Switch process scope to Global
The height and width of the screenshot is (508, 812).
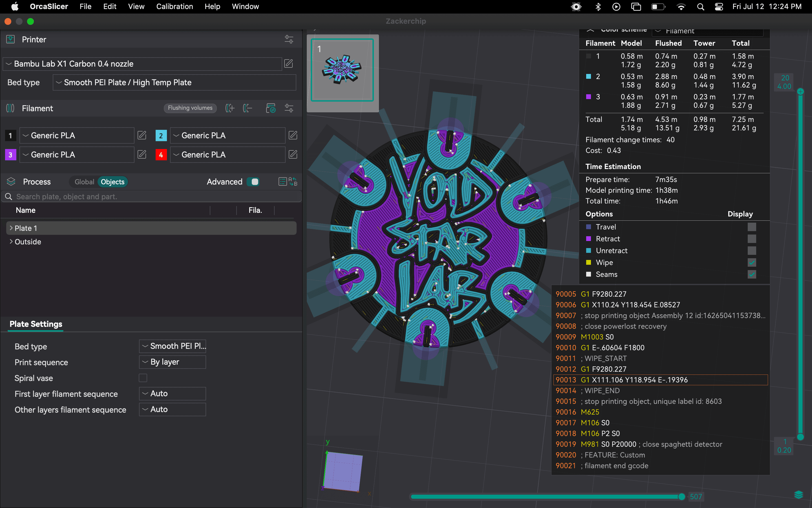tap(84, 182)
